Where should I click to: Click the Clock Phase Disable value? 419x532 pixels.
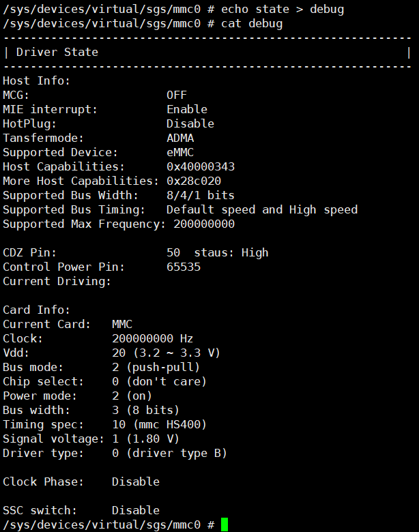tap(136, 482)
